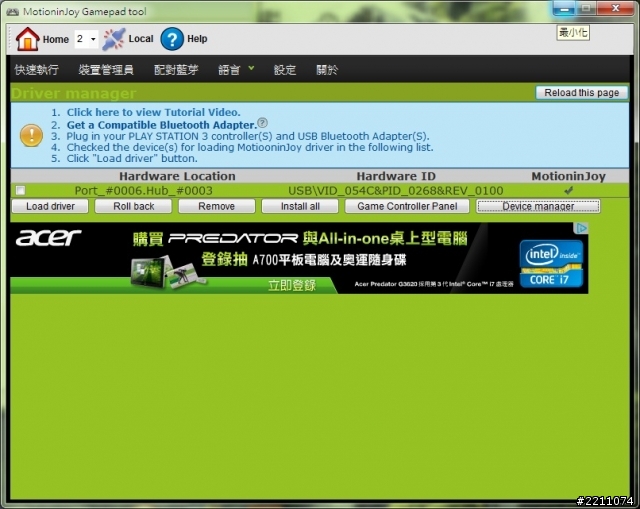Open the 快速執行 menu
Screen dimensions: 640x509
coord(37,70)
